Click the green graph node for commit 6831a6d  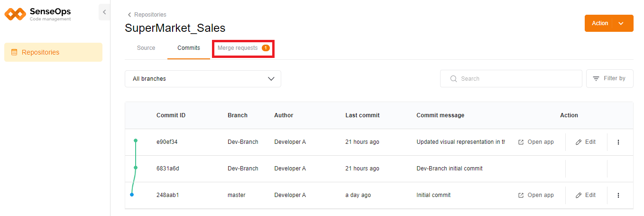[x=136, y=168]
